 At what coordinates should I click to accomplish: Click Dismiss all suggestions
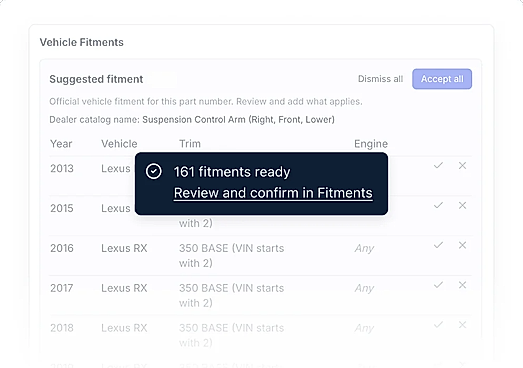pyautogui.click(x=380, y=79)
